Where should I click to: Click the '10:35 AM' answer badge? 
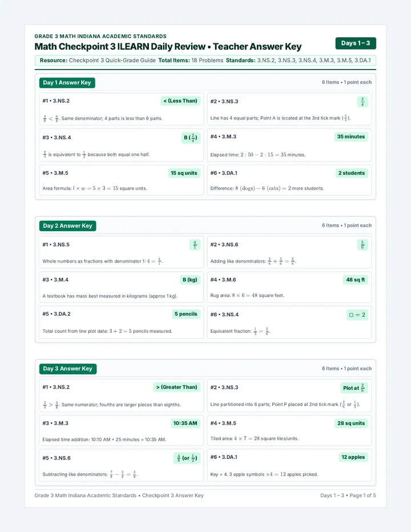point(186,424)
